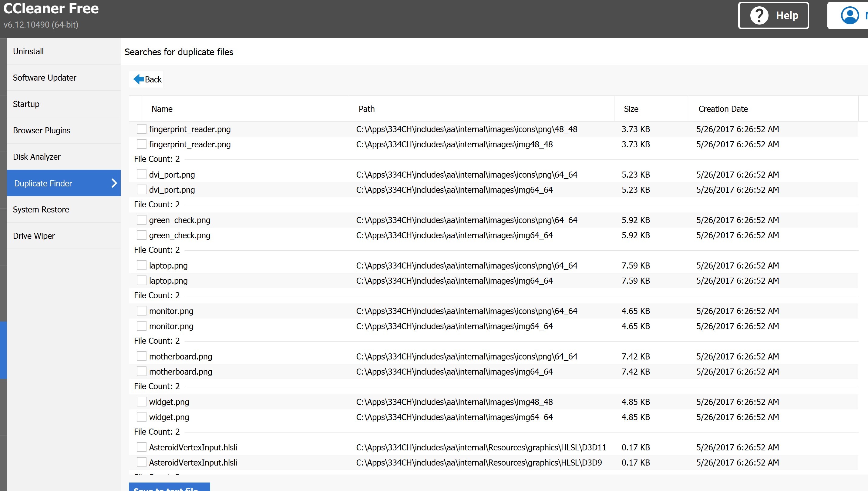The width and height of the screenshot is (868, 491).
Task: Open Browser Plugins tool
Action: click(64, 130)
